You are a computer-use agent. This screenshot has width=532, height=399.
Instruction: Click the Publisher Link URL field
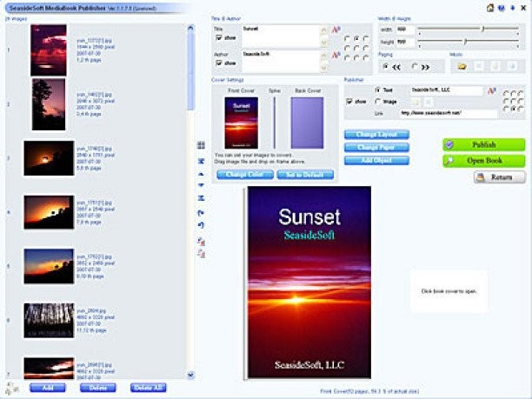tap(448, 113)
